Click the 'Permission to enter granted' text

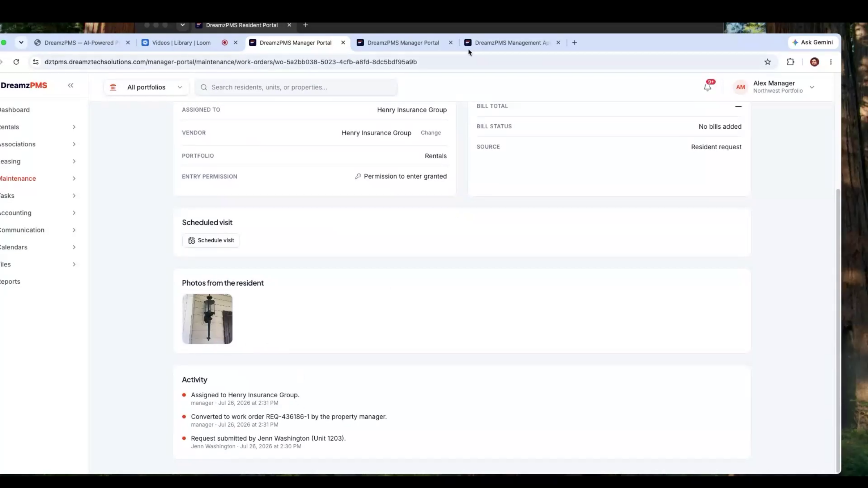405,176
